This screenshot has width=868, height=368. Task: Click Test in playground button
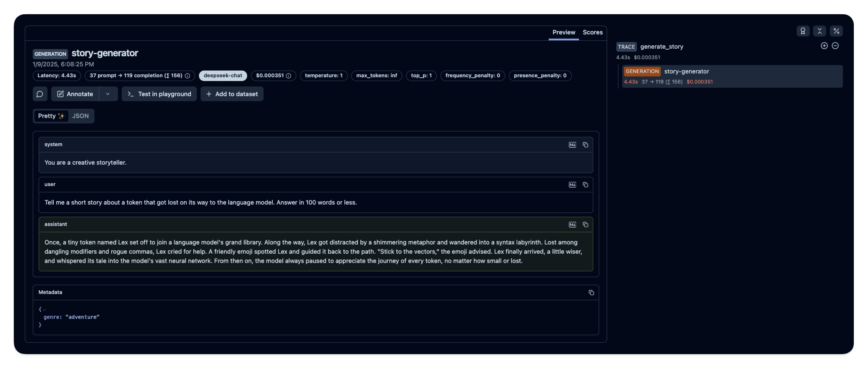click(x=159, y=94)
